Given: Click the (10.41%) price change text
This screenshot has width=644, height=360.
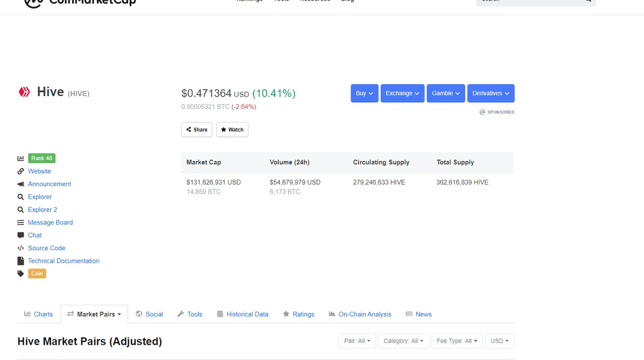Looking at the screenshot, I should pos(274,93).
